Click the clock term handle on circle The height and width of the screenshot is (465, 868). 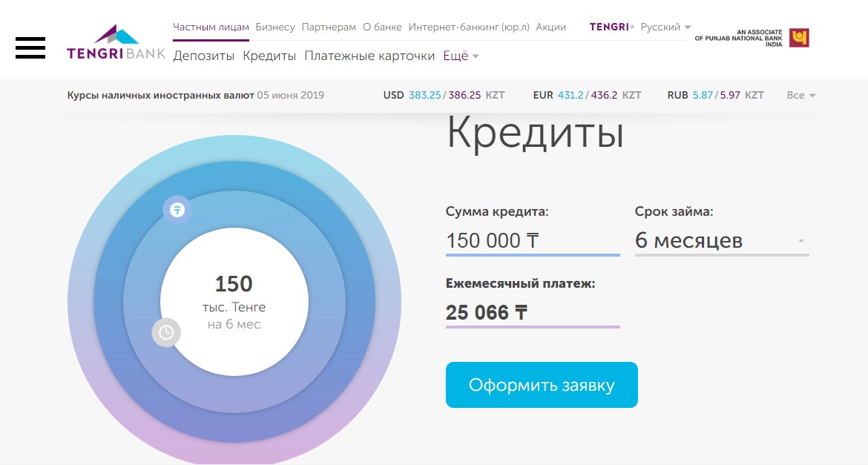coord(166,332)
